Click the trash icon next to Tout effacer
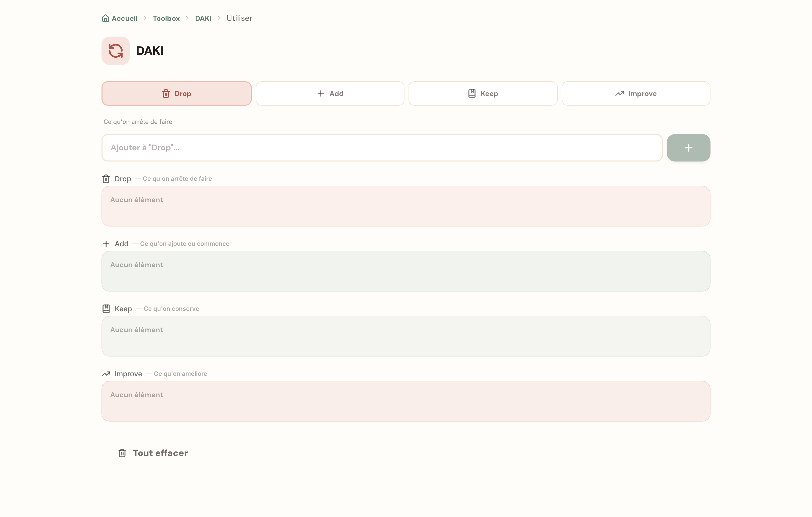 pos(122,453)
